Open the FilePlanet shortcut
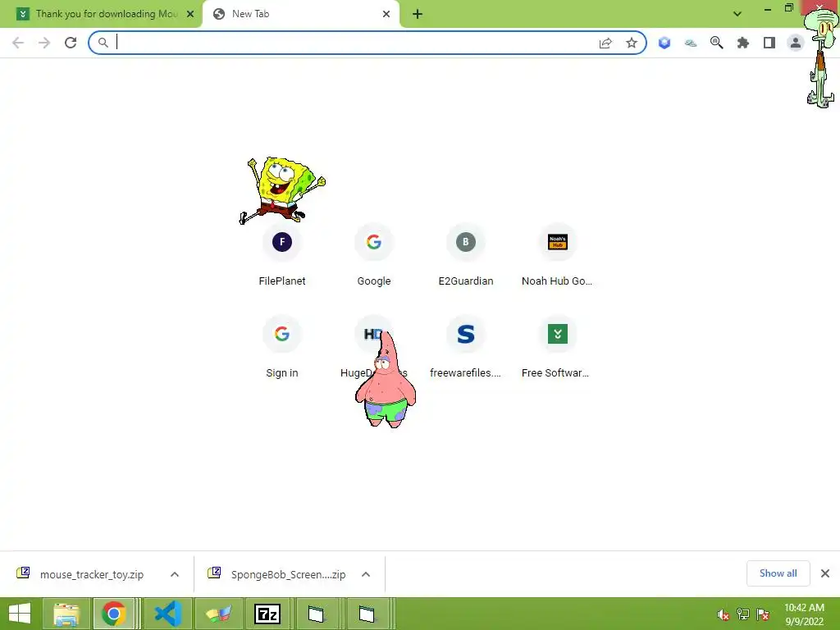840x630 pixels. coord(282,256)
